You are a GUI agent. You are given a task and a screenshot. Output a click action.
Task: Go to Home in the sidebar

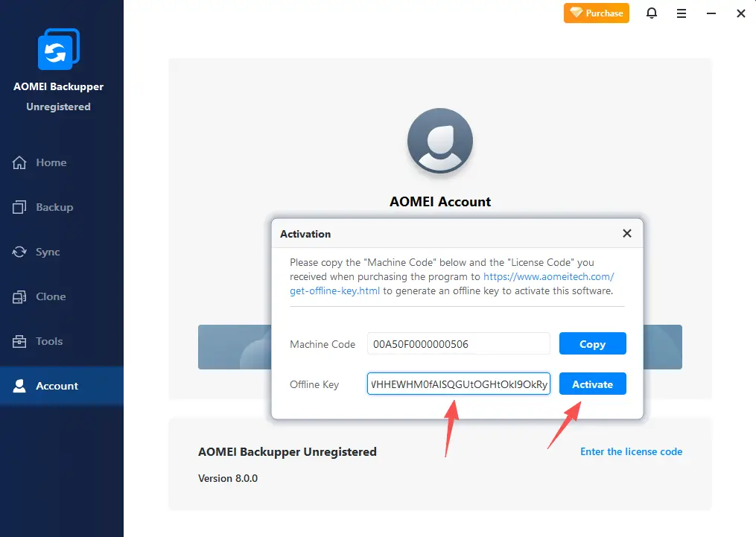[51, 162]
